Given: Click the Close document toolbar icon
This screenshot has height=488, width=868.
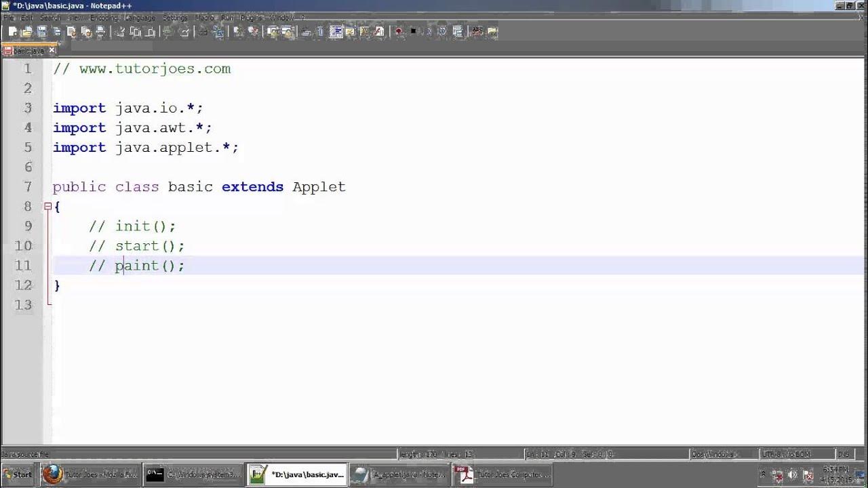Looking at the screenshot, I should coord(71,31).
